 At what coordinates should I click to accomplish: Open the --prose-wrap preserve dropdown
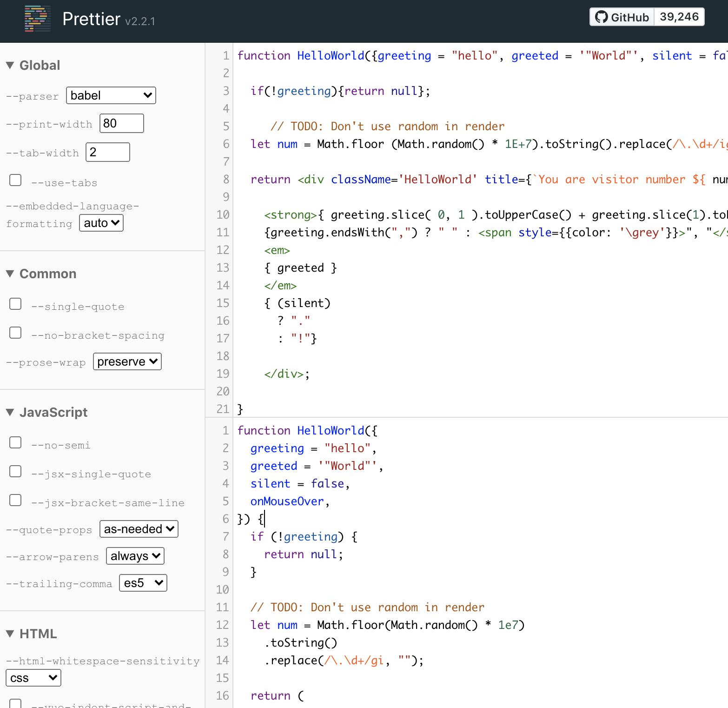(127, 362)
